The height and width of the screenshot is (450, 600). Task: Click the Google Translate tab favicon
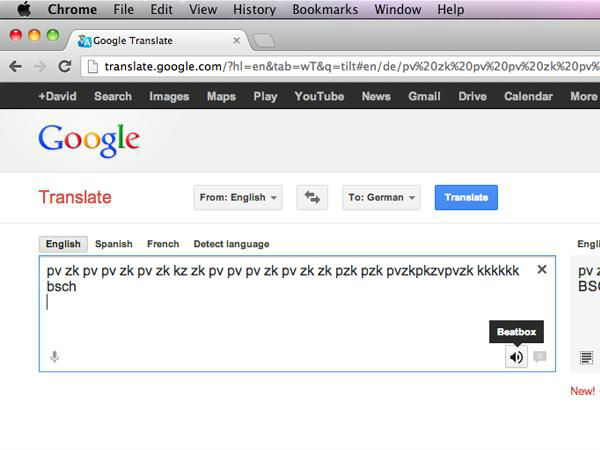pyautogui.click(x=84, y=41)
